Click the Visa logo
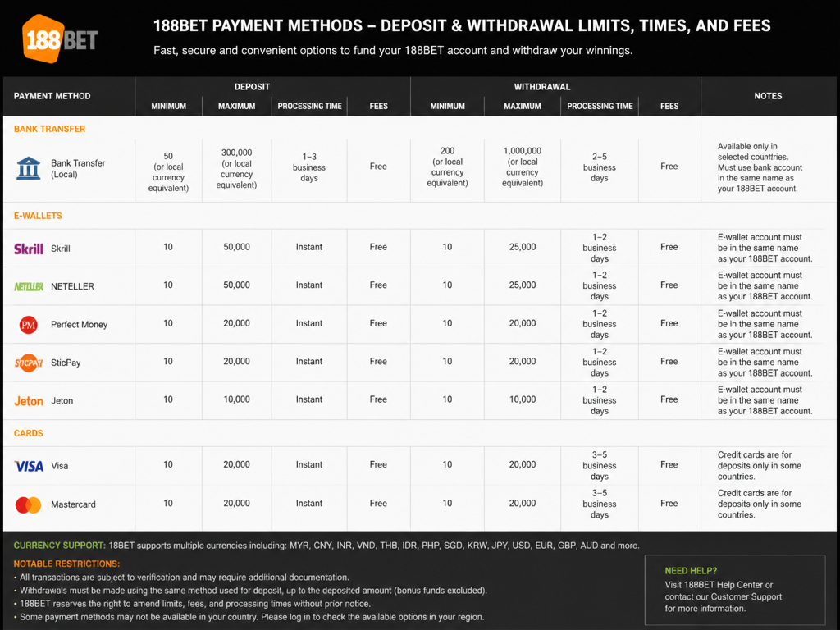This screenshot has height=630, width=840. pyautogui.click(x=29, y=466)
